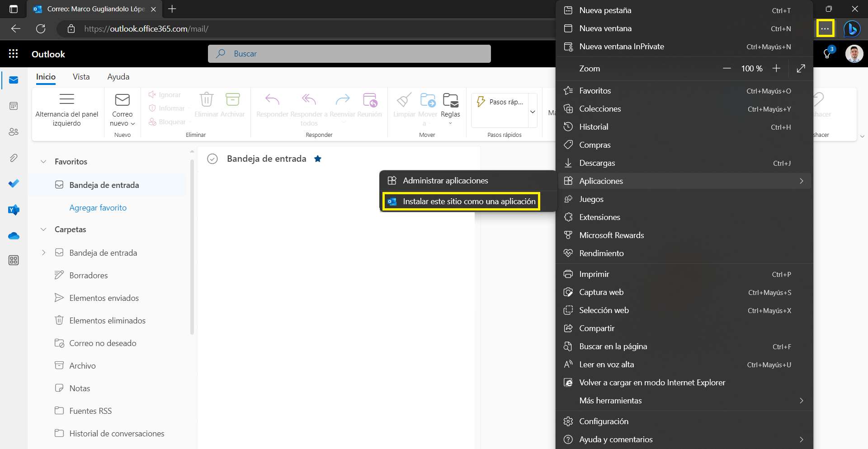Open the Borradores folder
The height and width of the screenshot is (449, 868).
[x=88, y=275]
